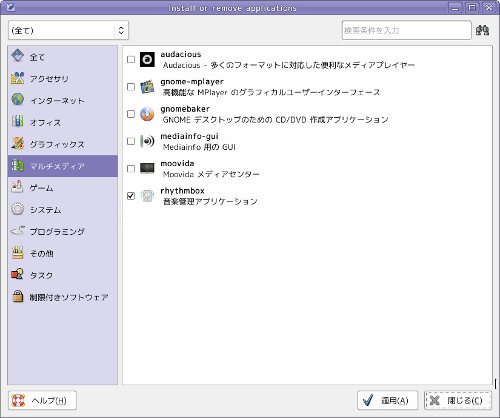Viewport: 500px width, 418px height.
Task: Click the gnomebaker disc icon
Action: pyautogui.click(x=147, y=114)
